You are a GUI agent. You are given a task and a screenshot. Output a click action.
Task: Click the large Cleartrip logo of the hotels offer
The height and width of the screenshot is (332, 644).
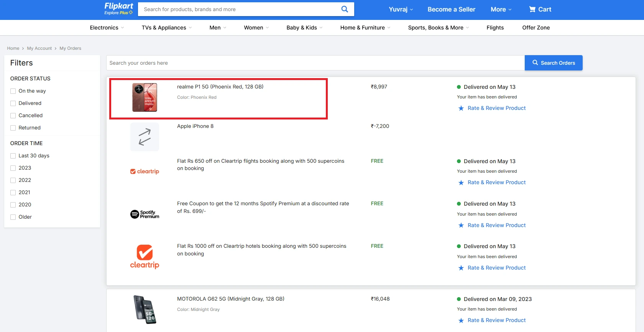pyautogui.click(x=145, y=257)
